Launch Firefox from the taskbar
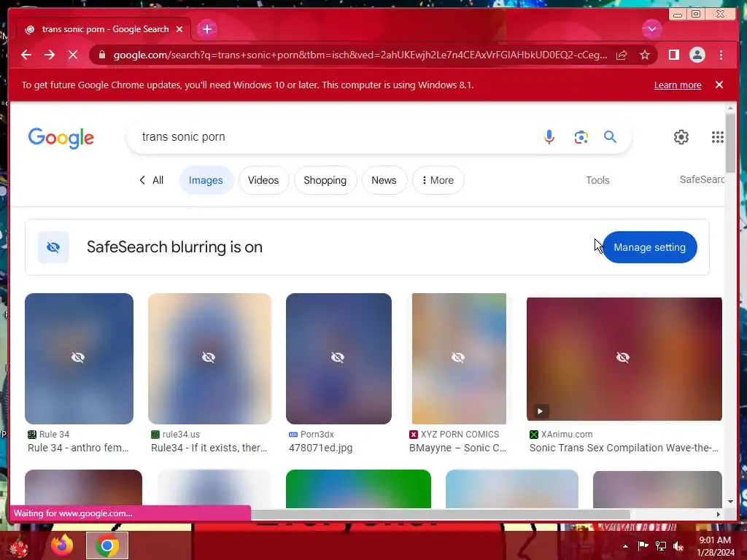 [x=62, y=545]
